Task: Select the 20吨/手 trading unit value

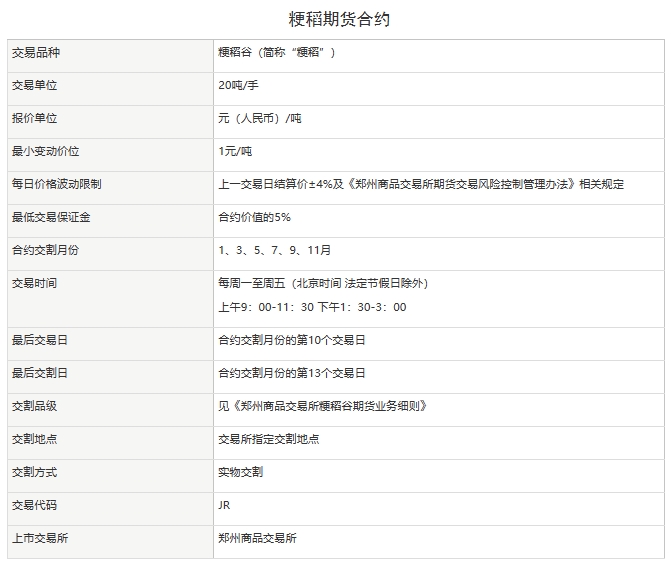Action: [238, 86]
